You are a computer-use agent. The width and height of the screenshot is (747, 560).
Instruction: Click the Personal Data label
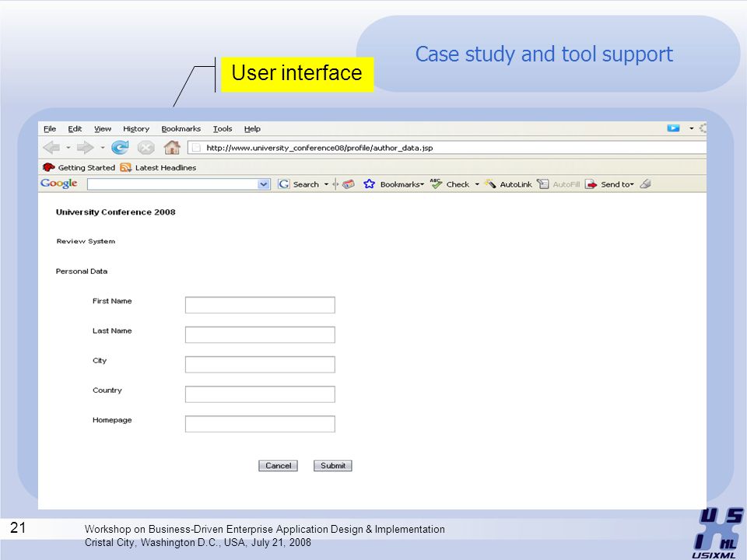(82, 271)
